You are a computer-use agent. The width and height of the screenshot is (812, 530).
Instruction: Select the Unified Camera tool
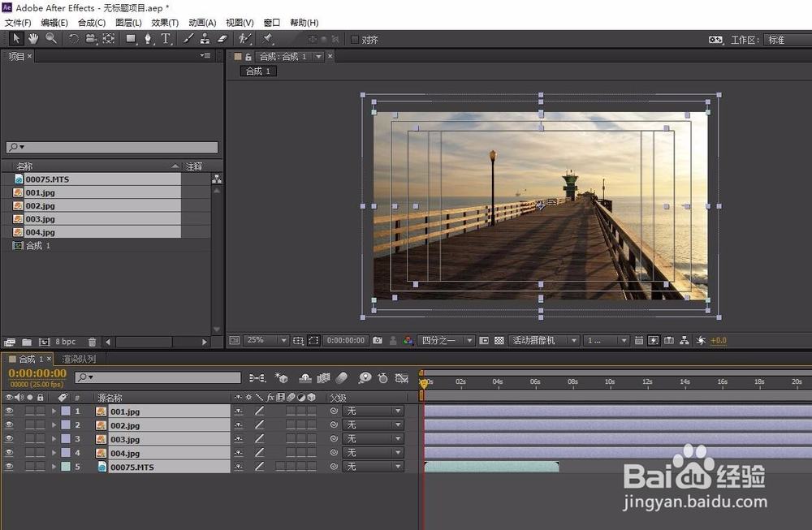pyautogui.click(x=91, y=39)
